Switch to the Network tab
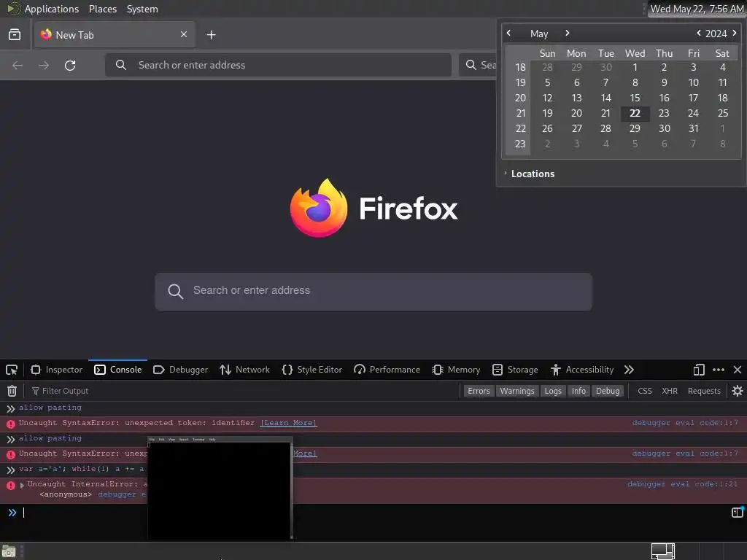The width and height of the screenshot is (747, 560). pos(245,370)
